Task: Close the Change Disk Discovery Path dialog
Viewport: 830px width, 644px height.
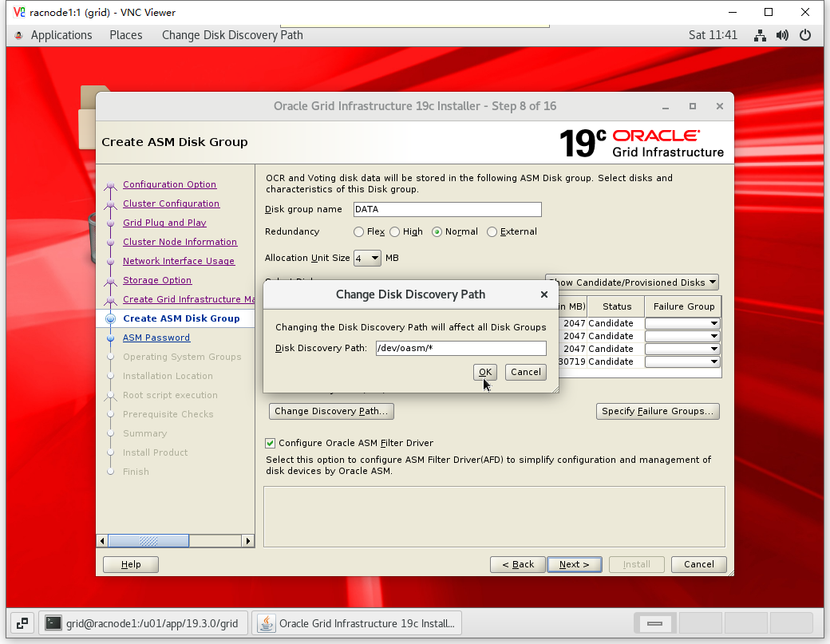Action: (x=544, y=294)
